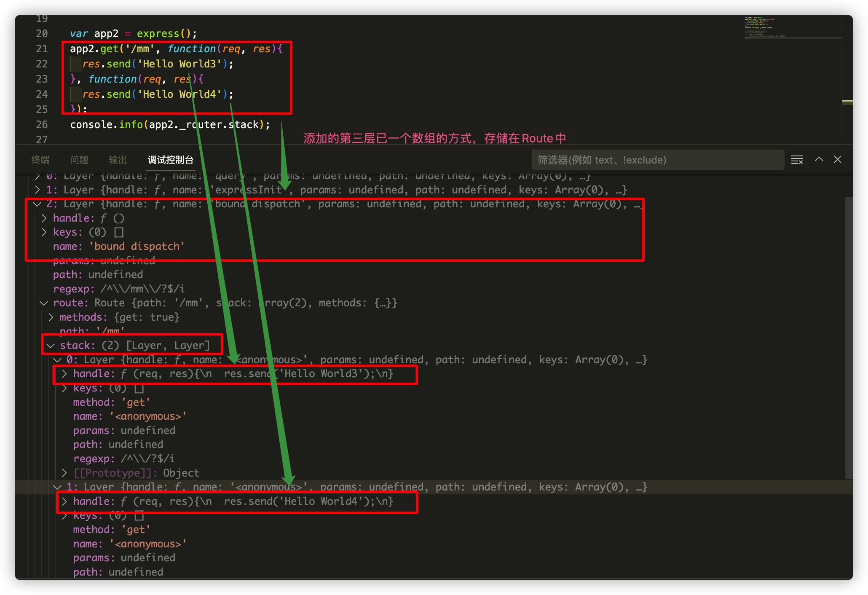Expand the methods: {get: true} node
The width and height of the screenshot is (868, 595).
click(x=51, y=317)
